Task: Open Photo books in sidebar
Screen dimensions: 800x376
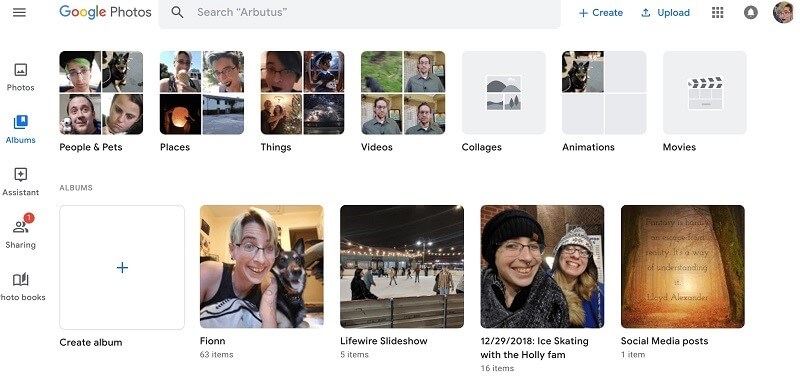Action: tap(21, 286)
